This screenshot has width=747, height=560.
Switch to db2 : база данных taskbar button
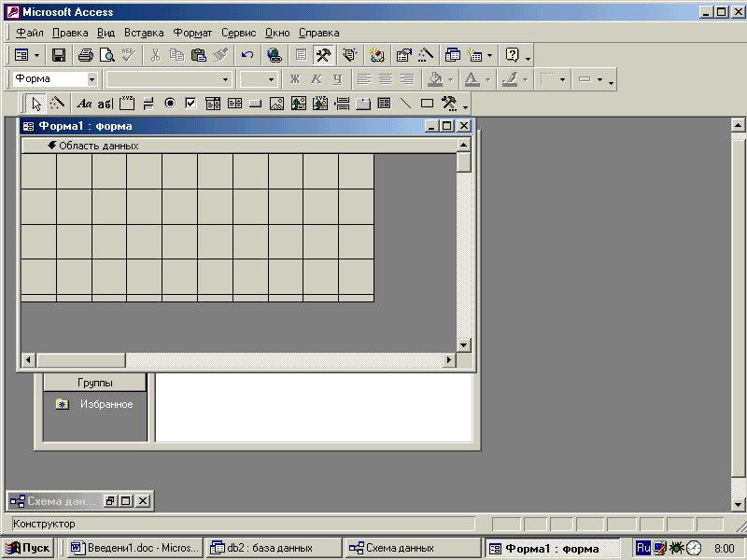(x=274, y=548)
